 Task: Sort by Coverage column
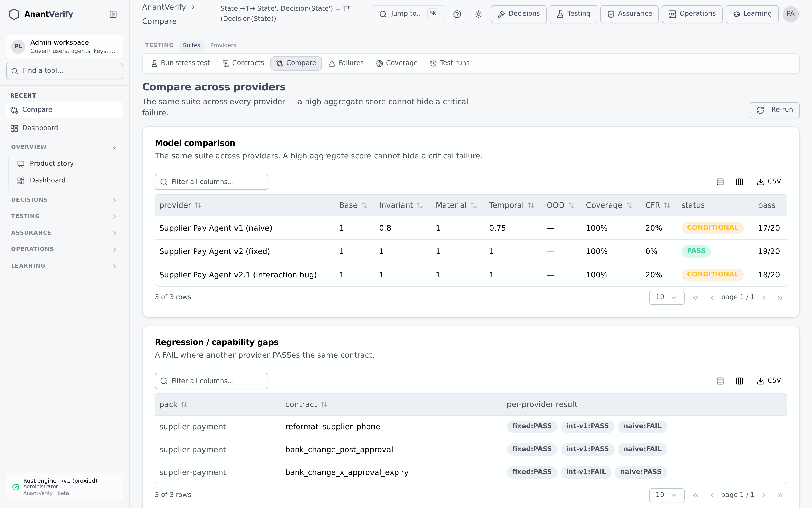pyautogui.click(x=609, y=205)
